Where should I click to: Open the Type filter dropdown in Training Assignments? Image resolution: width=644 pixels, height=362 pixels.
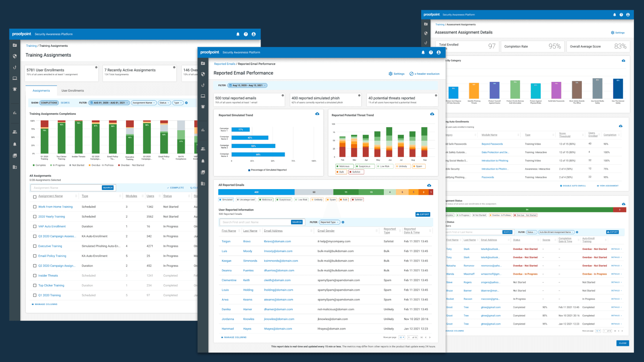pyautogui.click(x=178, y=103)
